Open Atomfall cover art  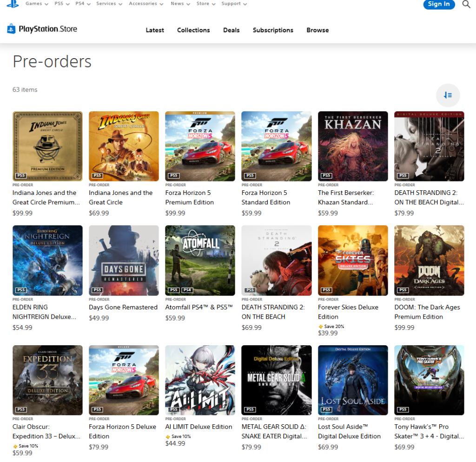click(x=200, y=261)
